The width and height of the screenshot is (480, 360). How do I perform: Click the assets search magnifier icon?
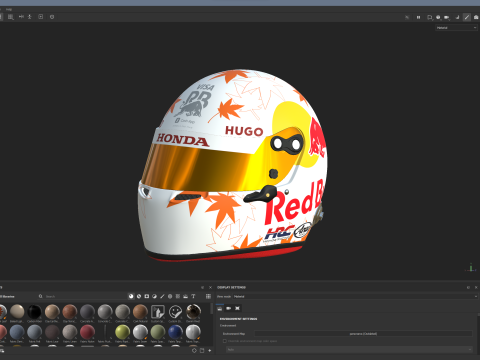tap(40, 296)
